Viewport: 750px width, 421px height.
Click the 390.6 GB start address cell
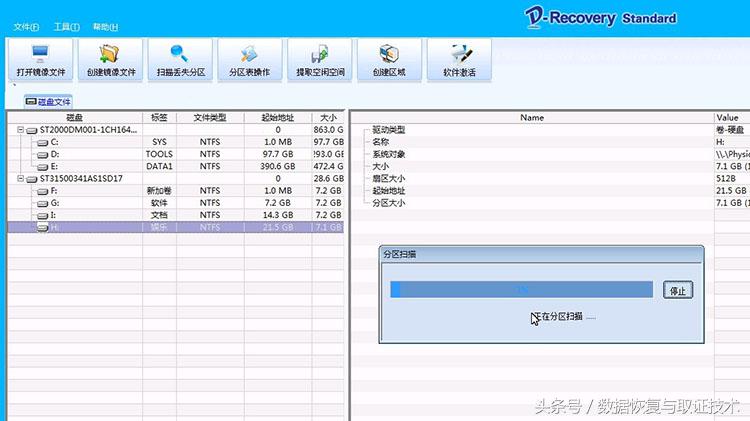click(278, 166)
